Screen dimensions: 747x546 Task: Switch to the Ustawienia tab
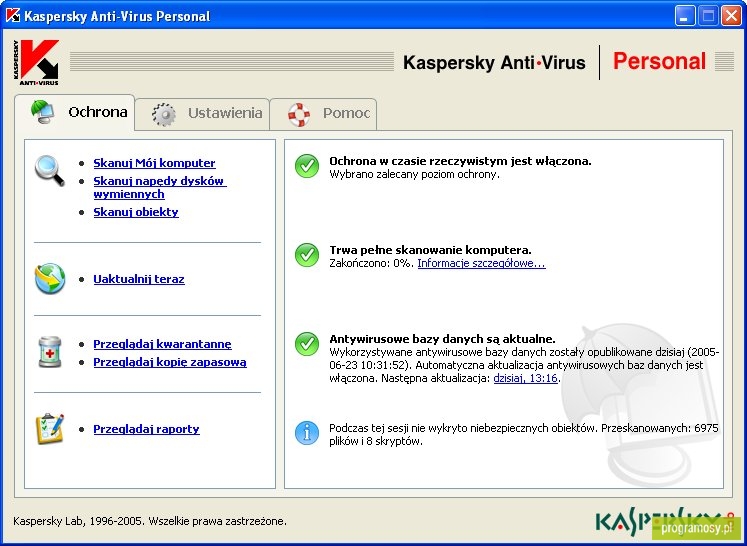tap(202, 114)
